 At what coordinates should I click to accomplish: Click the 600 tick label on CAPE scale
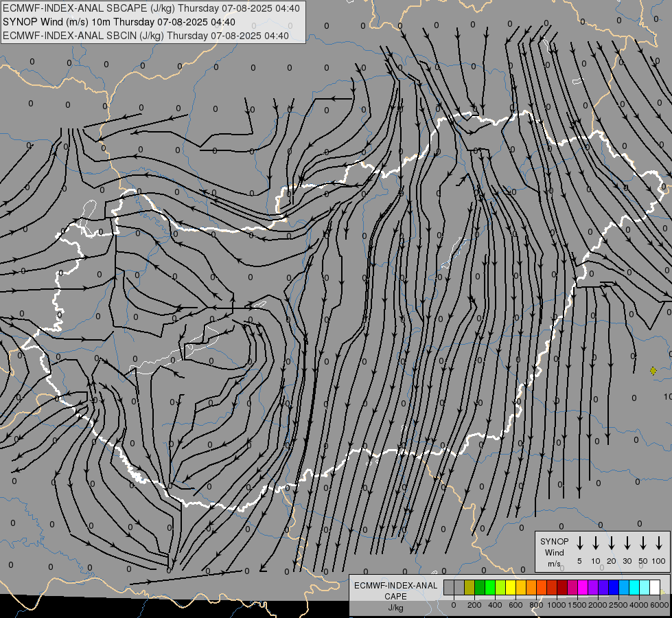click(x=515, y=605)
